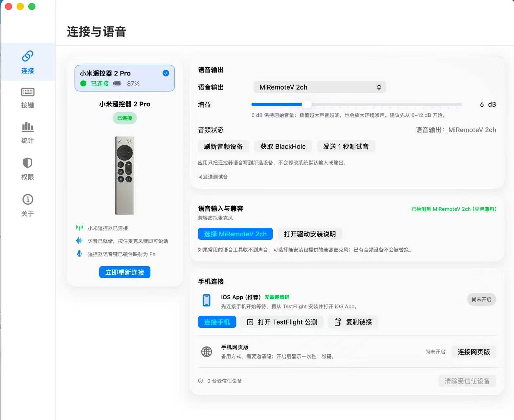Click the 复制链接 copy link button
514x420 pixels.
[353, 322]
